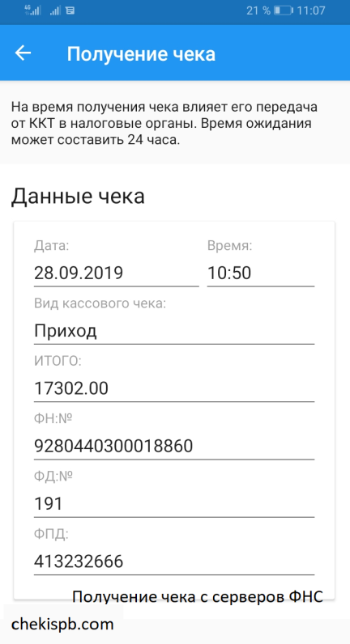Screen dimensions: 350x644
Task: Tap the Дата: label
Action: (52, 246)
